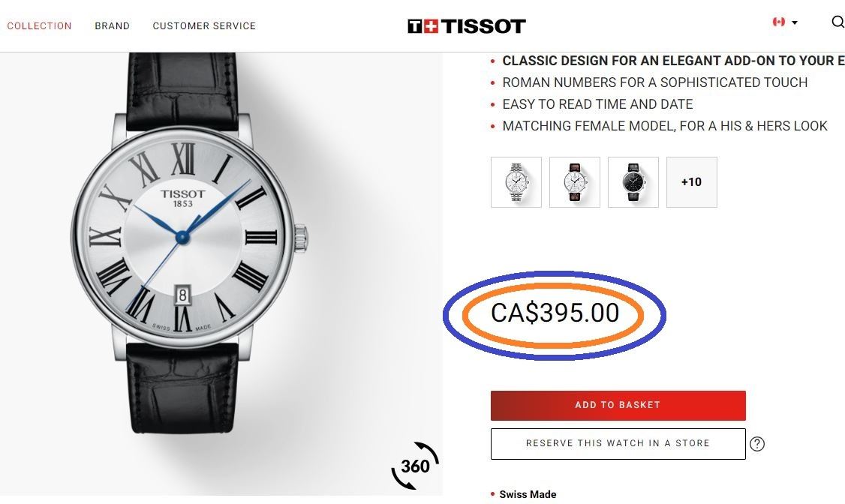Click the Canada flag icon

click(779, 22)
